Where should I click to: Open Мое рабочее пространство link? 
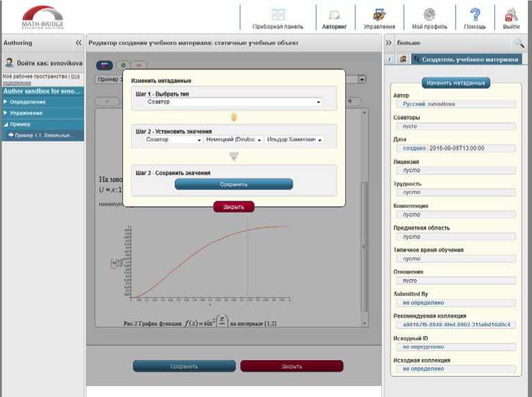click(x=35, y=77)
